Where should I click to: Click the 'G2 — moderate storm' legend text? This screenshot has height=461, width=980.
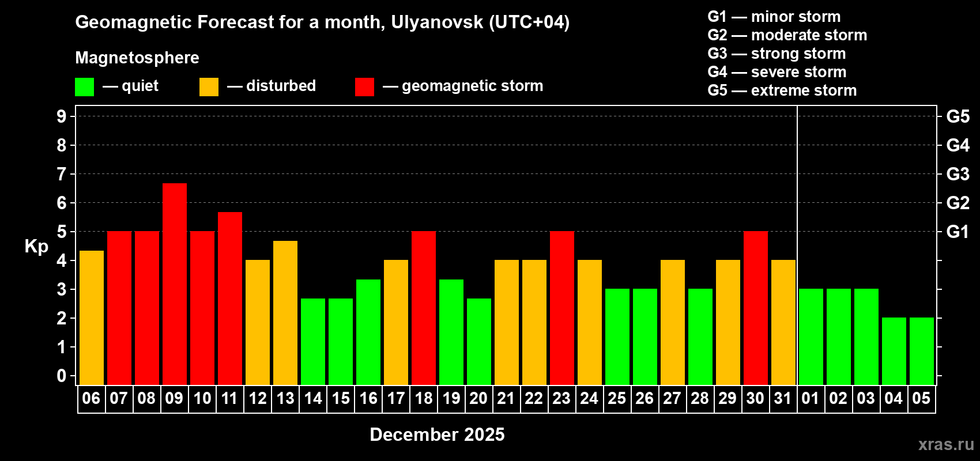(x=787, y=35)
